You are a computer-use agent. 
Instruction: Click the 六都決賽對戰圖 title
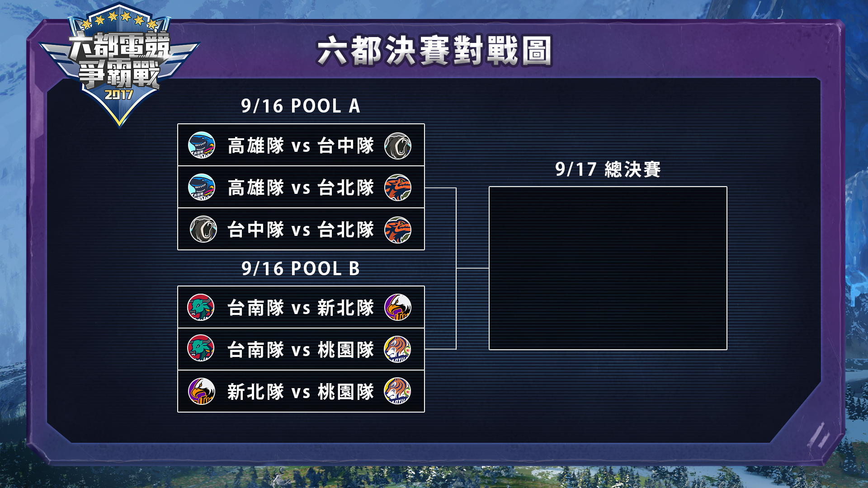tap(434, 51)
